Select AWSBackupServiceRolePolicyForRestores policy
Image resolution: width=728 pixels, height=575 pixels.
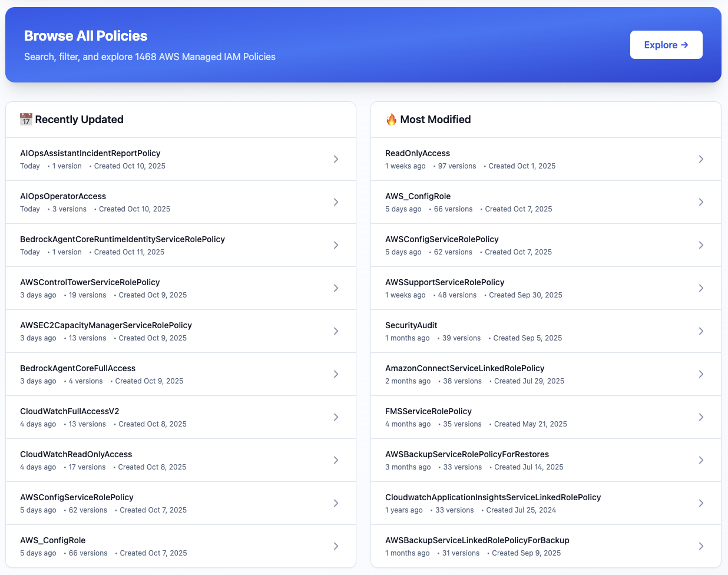467,454
